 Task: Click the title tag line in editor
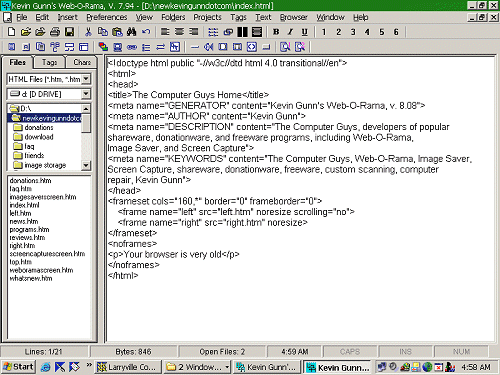(x=188, y=95)
